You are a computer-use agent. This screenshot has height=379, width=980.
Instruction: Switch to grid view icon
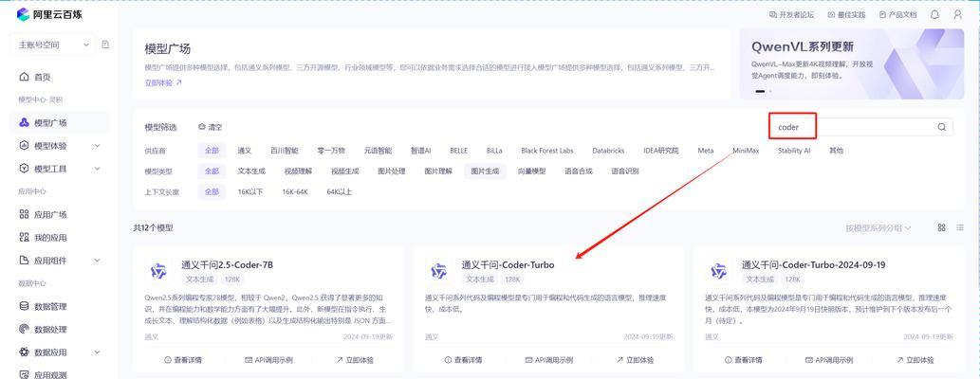941,228
